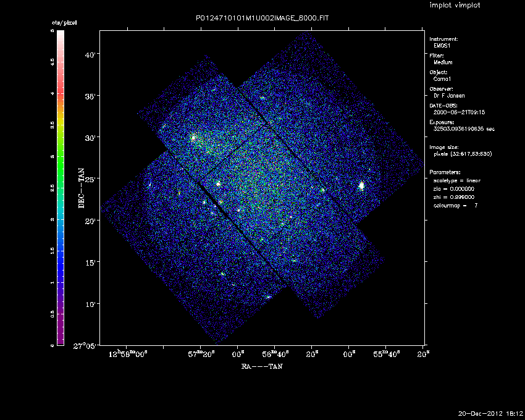
Task: Click the bright source nearest the 30' tick label
Action: (193, 138)
